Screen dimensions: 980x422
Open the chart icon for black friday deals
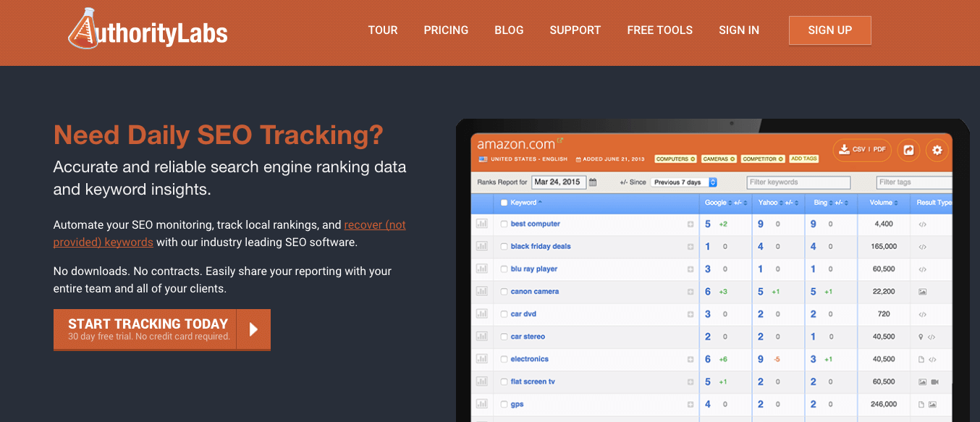pos(481,247)
